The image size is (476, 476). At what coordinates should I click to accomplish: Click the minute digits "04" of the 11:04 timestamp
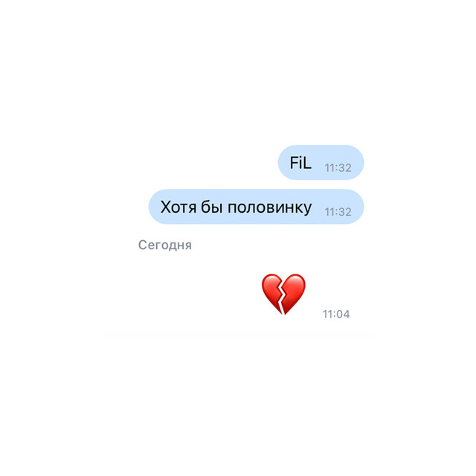click(x=343, y=314)
